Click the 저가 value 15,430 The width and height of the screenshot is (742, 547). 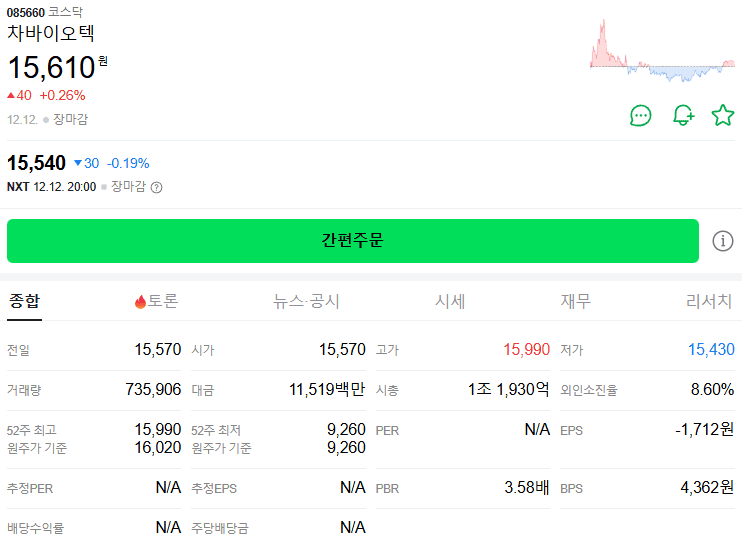click(711, 350)
